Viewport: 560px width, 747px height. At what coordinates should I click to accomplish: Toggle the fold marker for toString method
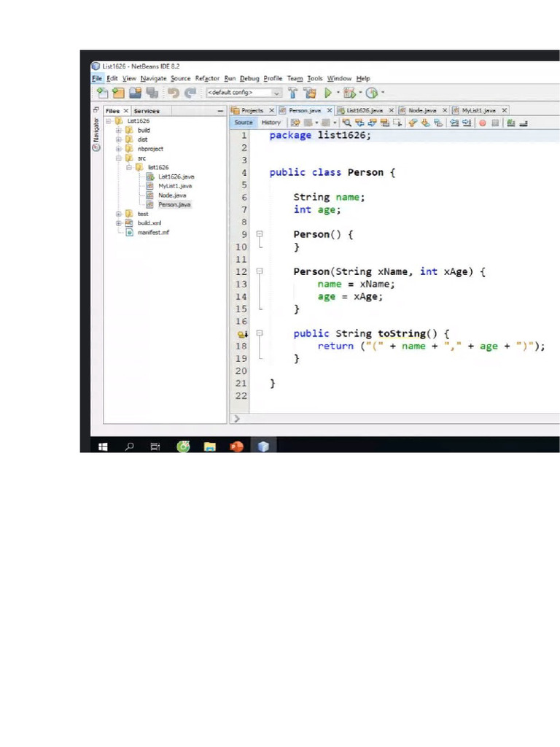tap(259, 333)
